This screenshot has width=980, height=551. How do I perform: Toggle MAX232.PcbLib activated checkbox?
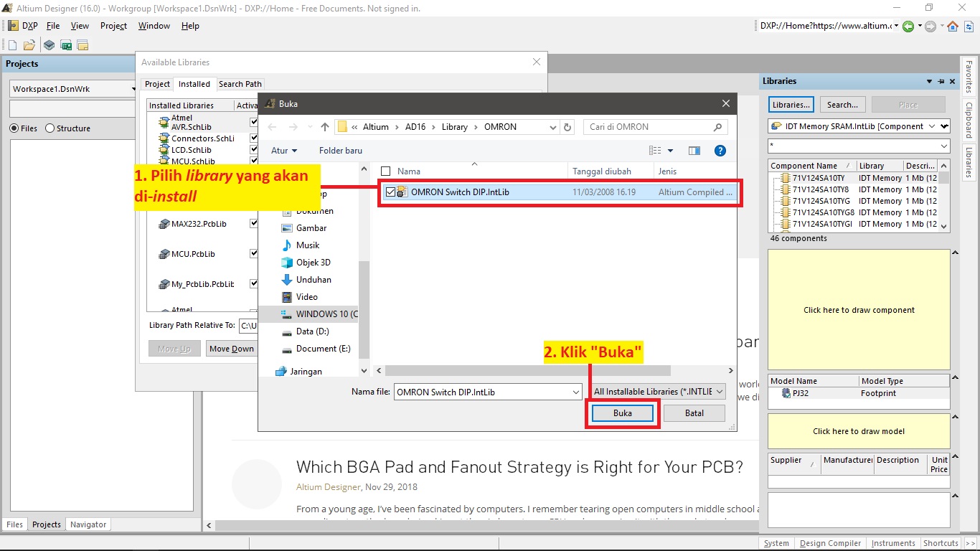coord(253,224)
